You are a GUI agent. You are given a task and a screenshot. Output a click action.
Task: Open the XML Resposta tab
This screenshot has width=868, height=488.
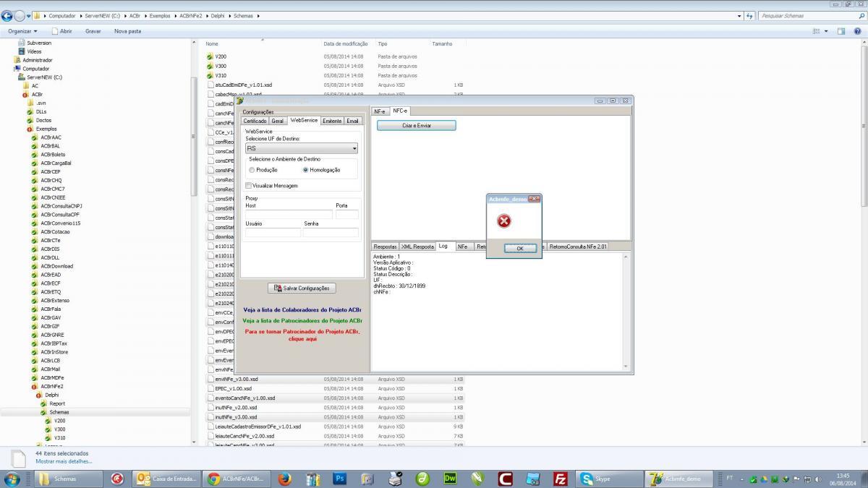coord(418,247)
